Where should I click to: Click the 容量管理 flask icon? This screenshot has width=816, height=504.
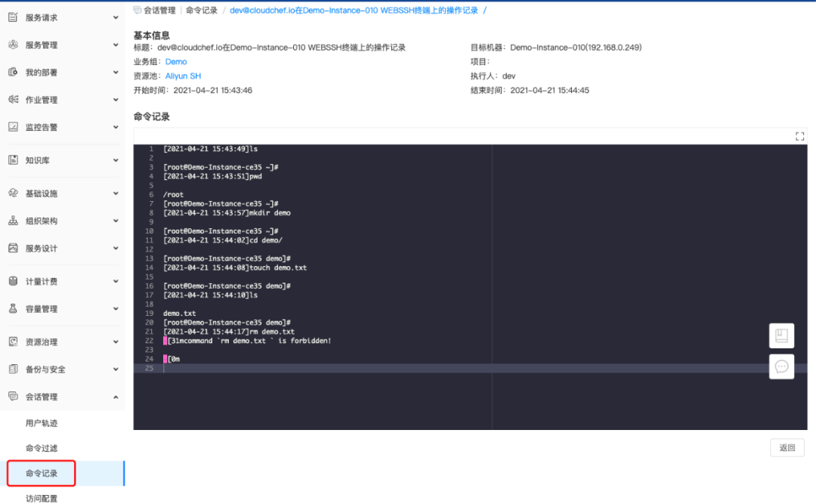point(13,309)
